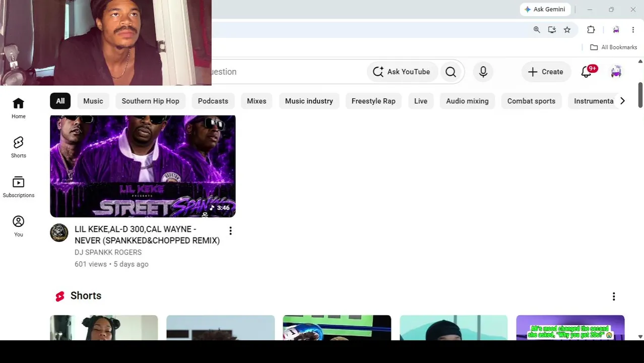Click Ask YouTube button

[401, 72]
